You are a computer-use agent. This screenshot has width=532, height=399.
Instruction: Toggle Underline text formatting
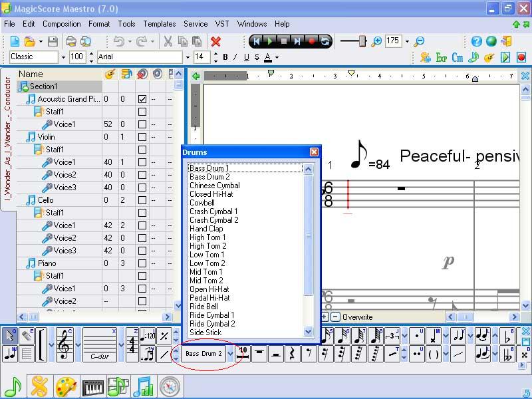point(246,57)
